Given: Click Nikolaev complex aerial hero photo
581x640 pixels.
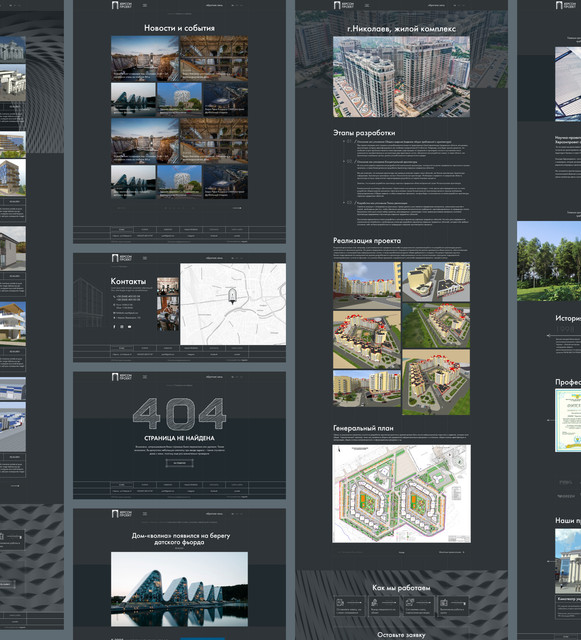Looking at the screenshot, I should coord(401,77).
